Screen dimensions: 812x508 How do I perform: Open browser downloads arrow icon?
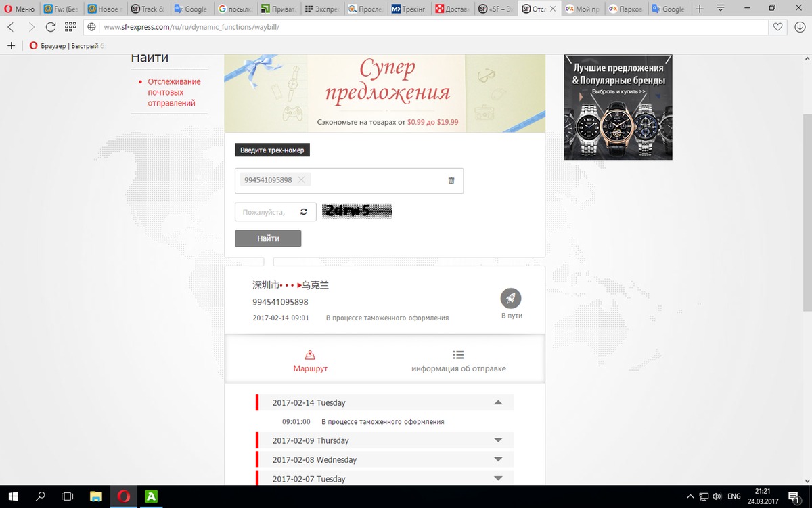click(799, 27)
